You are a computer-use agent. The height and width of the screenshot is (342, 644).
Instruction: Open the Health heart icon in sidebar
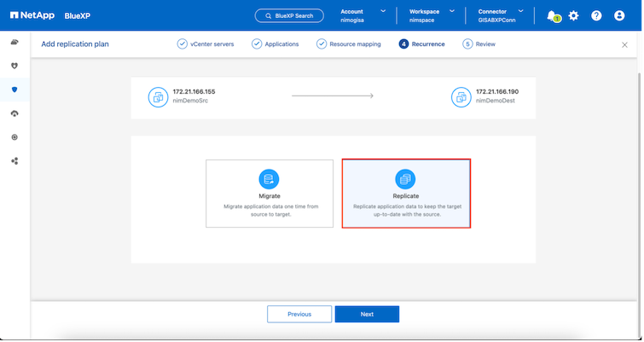coord(15,66)
